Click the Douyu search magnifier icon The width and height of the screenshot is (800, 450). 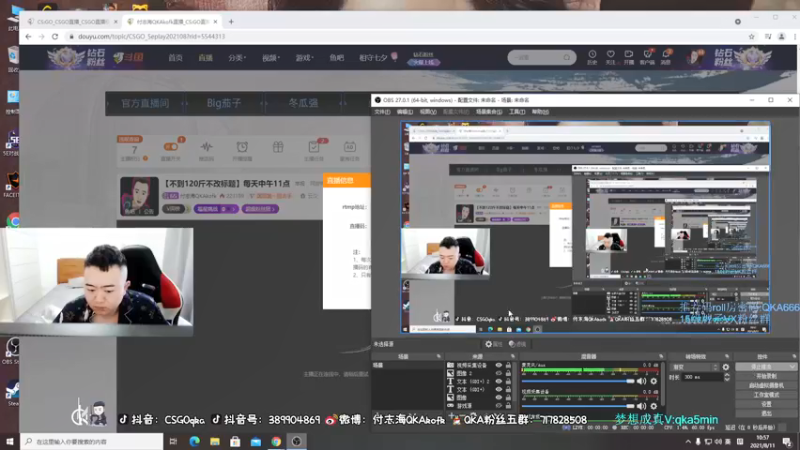pyautogui.click(x=567, y=58)
